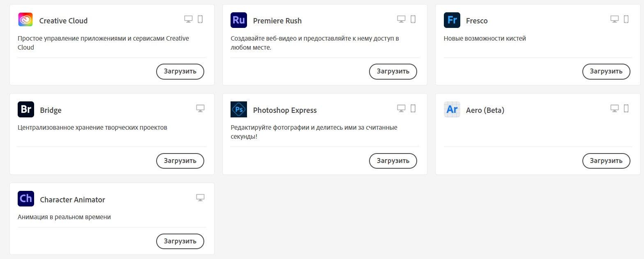Viewport: 644px width, 259px height.
Task: Click desktop platform icon on Bridge card
Action: 200,108
